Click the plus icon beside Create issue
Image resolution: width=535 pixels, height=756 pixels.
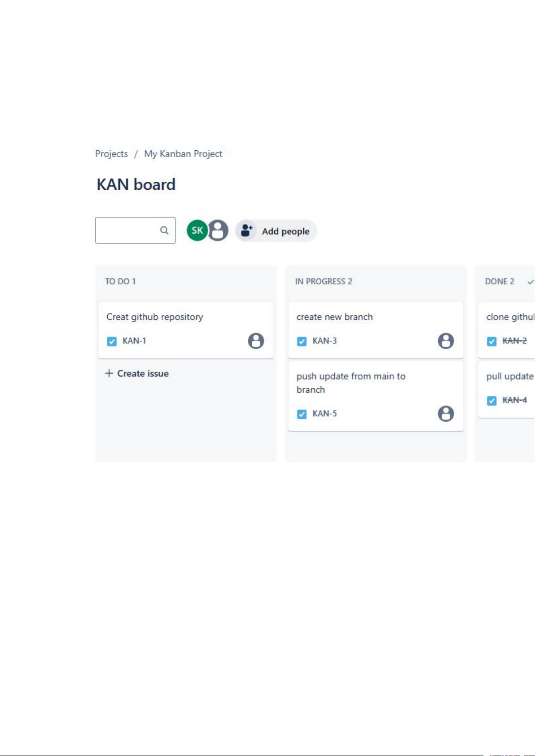point(109,373)
